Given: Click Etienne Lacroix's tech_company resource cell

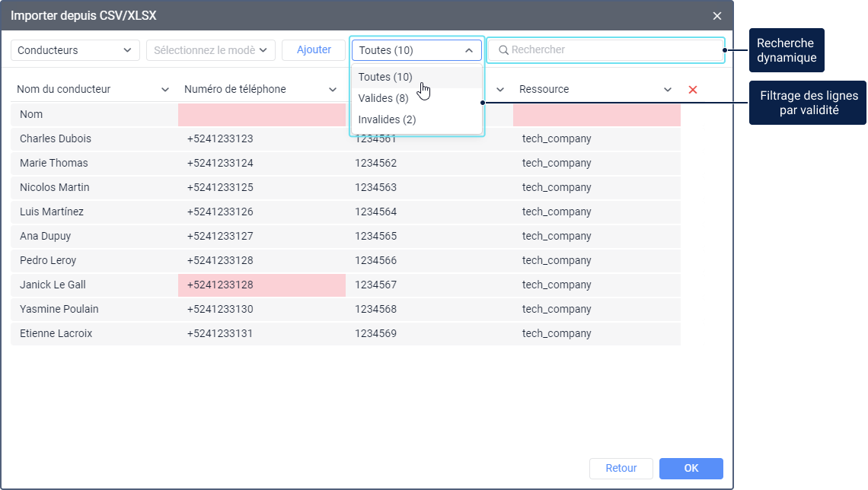Looking at the screenshot, I should click(x=597, y=333).
